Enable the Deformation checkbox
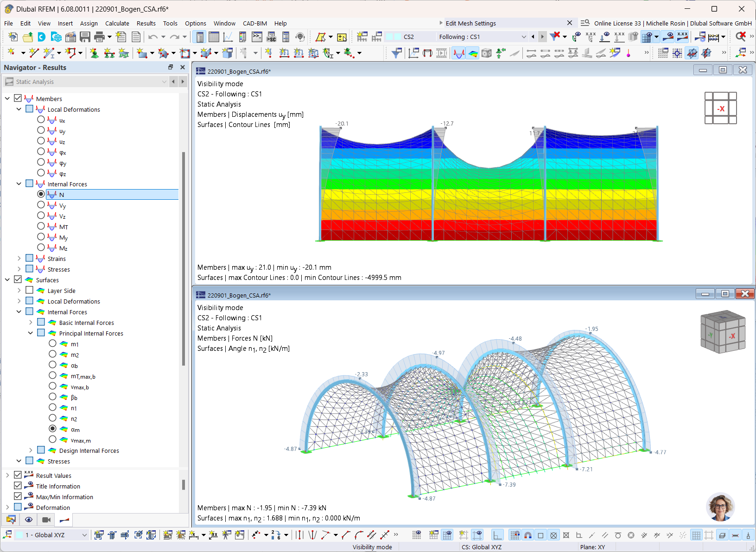Viewport: 756px width, 552px height. pos(18,507)
